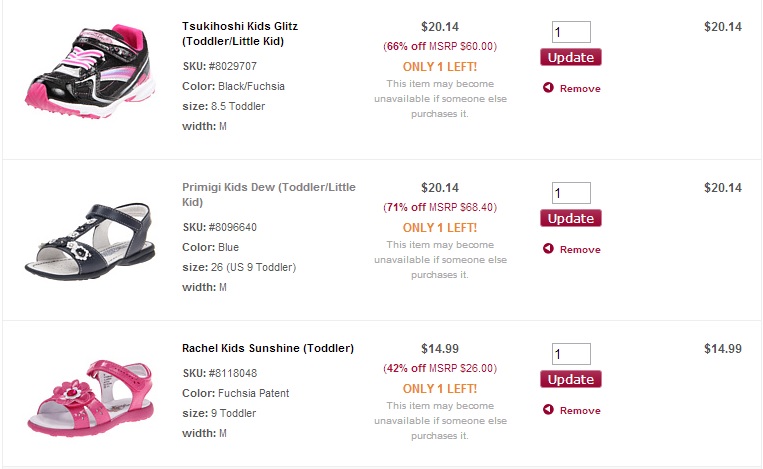Focus quantity field for Tsukihoshi Kids Glitz
763x469 pixels.
click(x=571, y=32)
